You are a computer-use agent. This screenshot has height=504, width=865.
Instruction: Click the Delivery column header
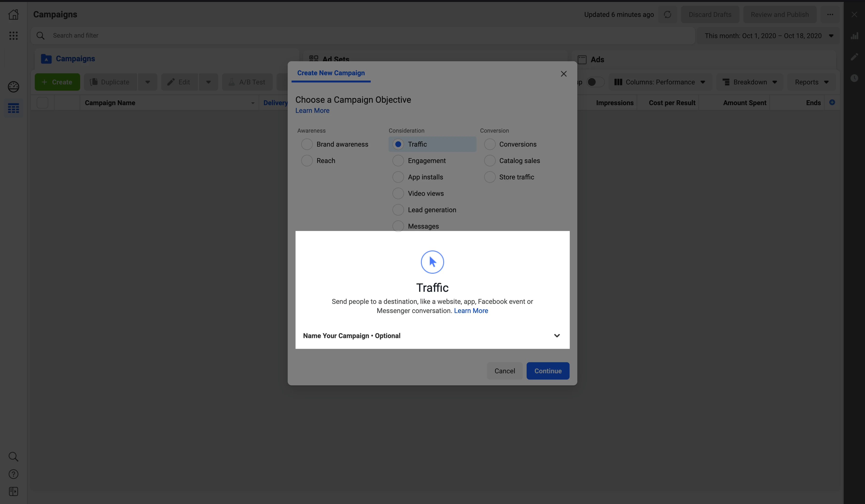tap(275, 103)
